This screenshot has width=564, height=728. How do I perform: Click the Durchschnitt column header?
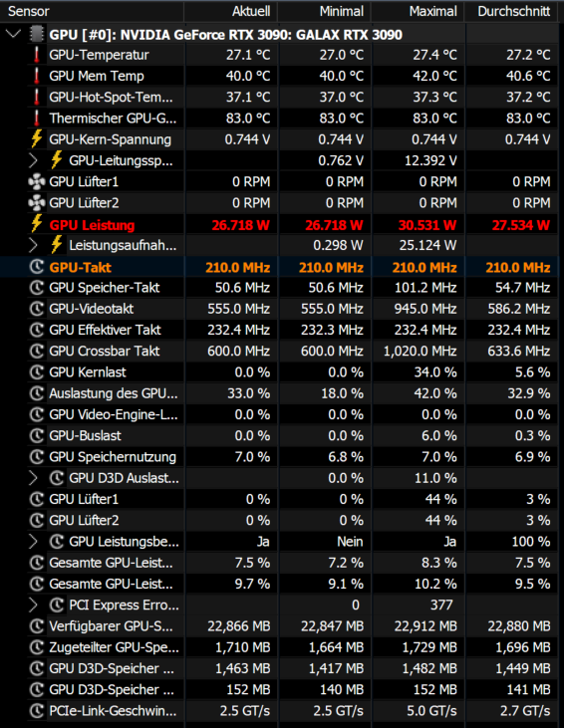(x=511, y=11)
